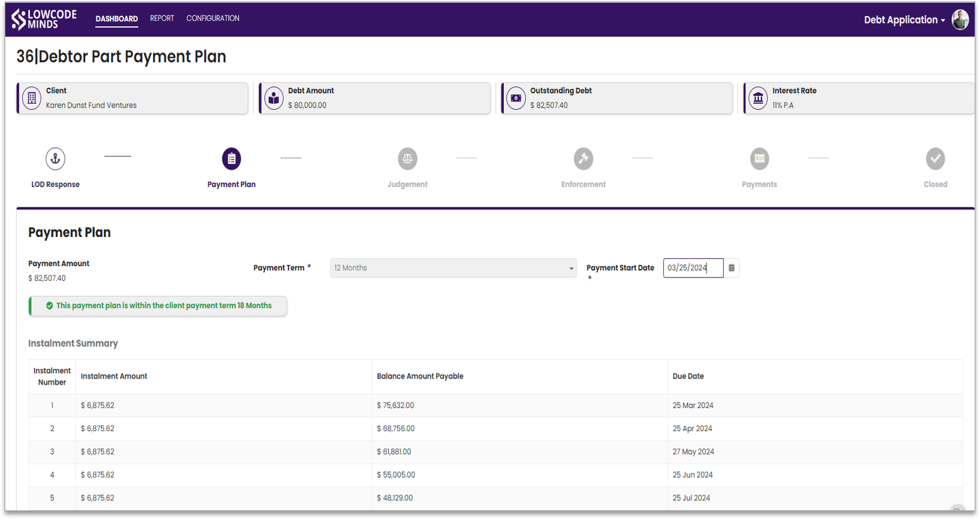Select the Payments step icon
Screen dimensions: 980x519
(760, 159)
